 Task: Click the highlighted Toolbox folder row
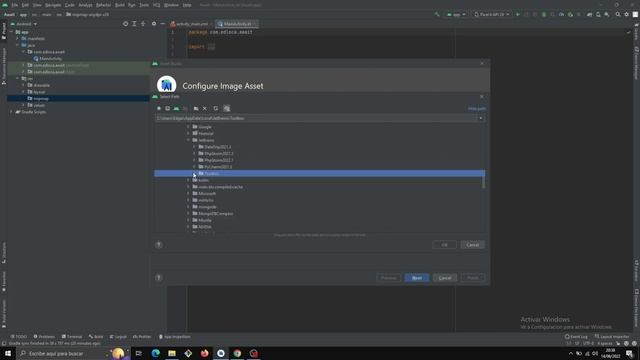pyautogui.click(x=320, y=173)
